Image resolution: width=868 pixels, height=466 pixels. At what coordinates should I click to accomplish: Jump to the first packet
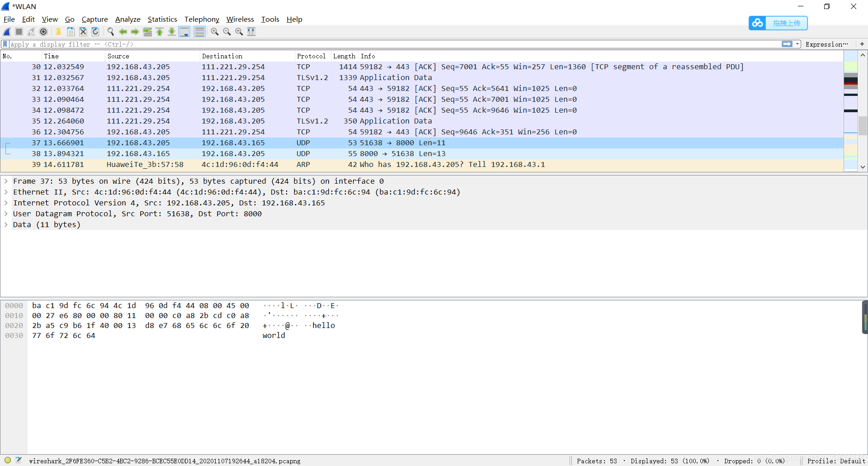coord(160,32)
